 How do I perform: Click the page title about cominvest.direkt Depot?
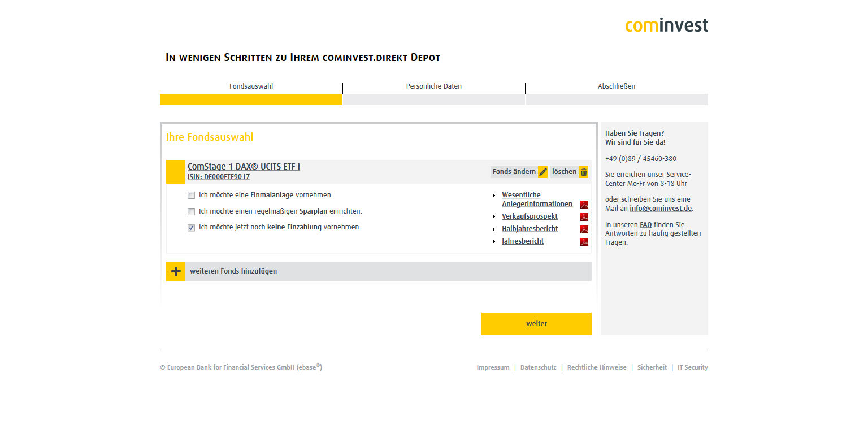pos(303,58)
